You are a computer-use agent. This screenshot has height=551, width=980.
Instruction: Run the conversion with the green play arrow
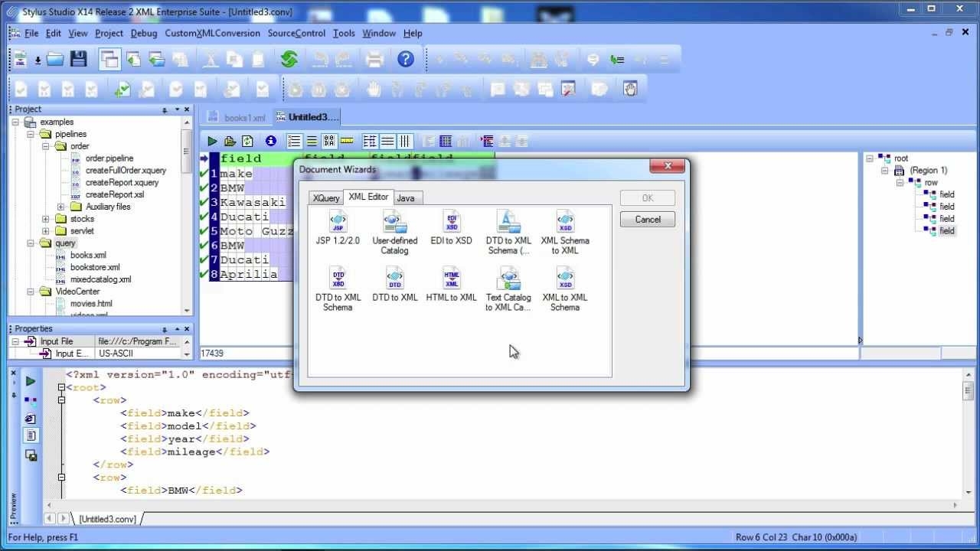click(x=212, y=141)
